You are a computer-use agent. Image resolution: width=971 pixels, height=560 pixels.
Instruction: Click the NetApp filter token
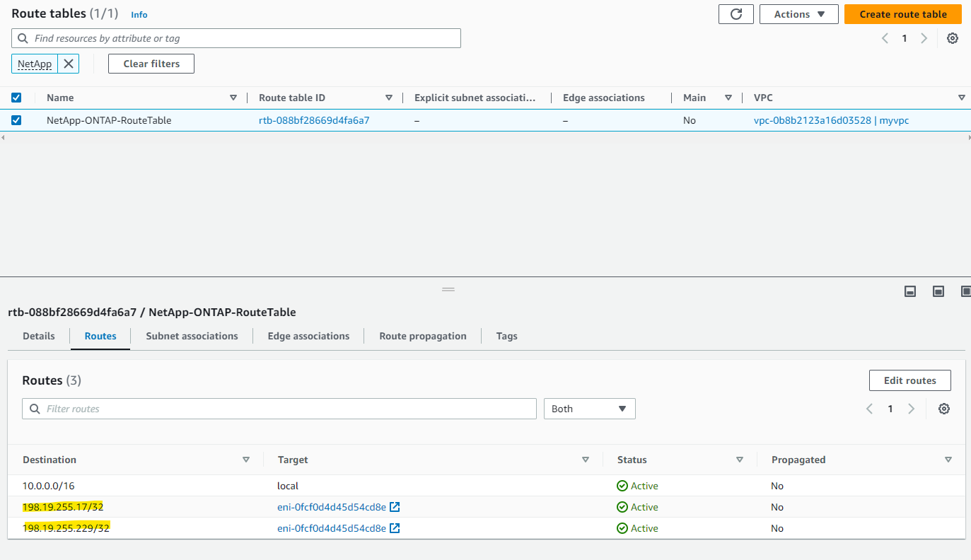[35, 64]
